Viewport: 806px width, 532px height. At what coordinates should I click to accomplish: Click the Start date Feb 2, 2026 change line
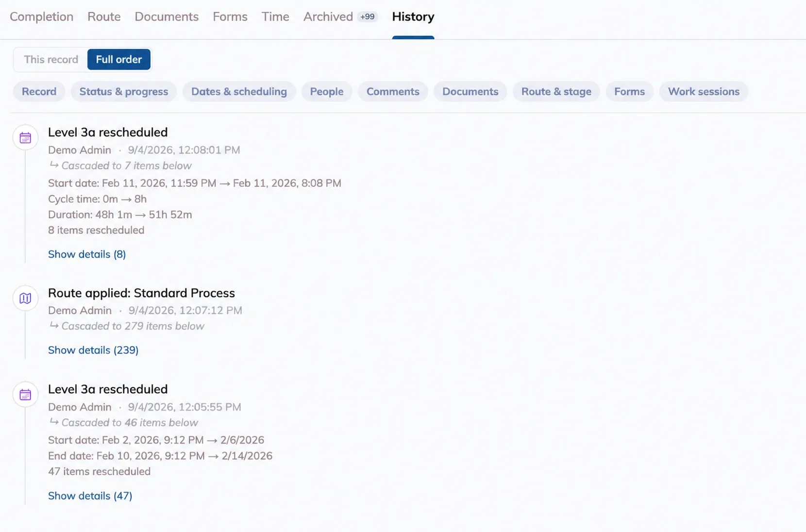pos(156,440)
